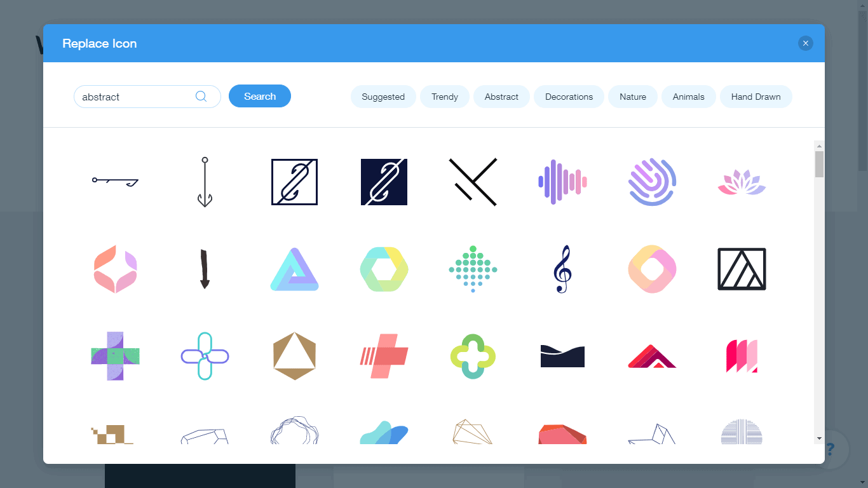Show the Decorations category
868x488 pixels.
click(569, 97)
